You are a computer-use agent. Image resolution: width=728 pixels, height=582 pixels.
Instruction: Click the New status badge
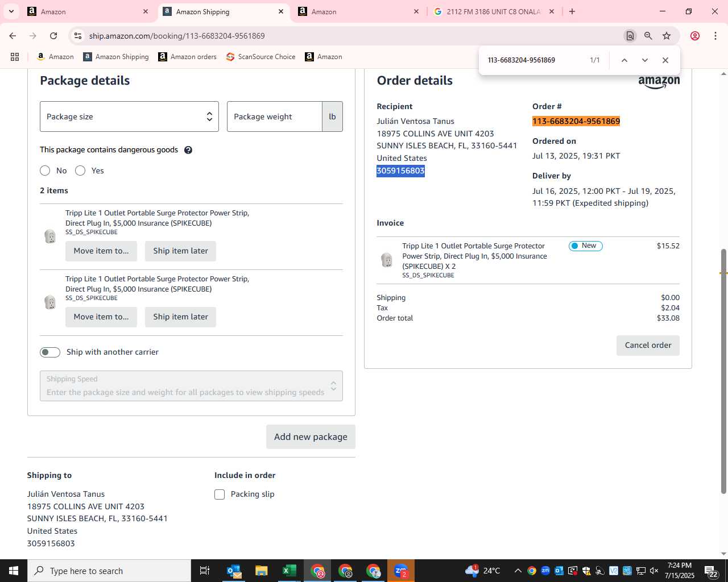pos(585,246)
